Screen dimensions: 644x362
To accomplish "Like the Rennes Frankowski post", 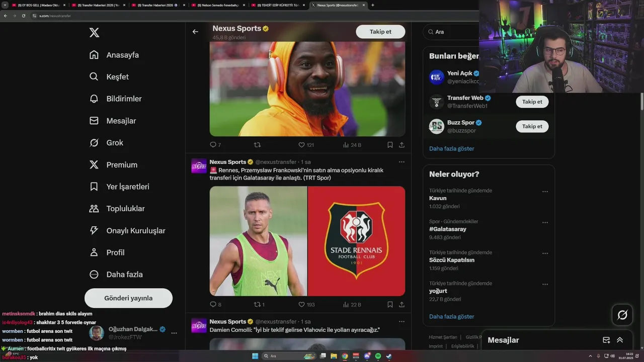I will click(306, 304).
